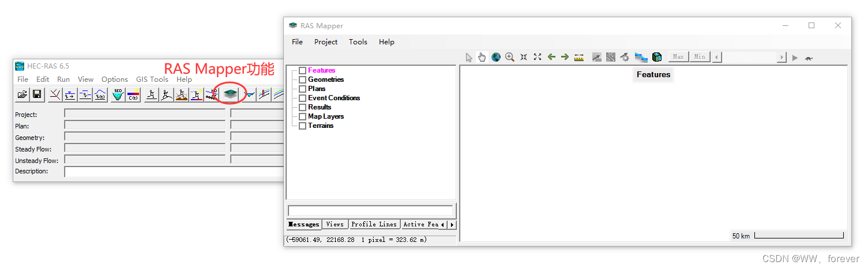Click the grayed profile line plot icon
The width and height of the screenshot is (868, 269).
coord(597,57)
